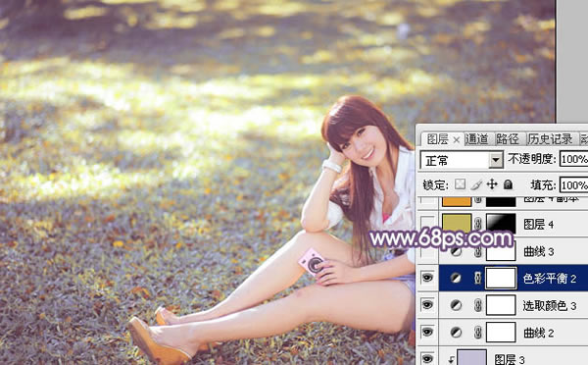588x365 pixels.
Task: Hide the 选取颜色 3 layer
Action: (427, 305)
